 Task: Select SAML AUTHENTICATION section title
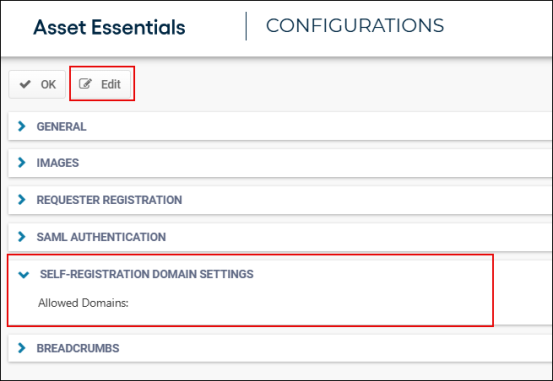pyautogui.click(x=101, y=237)
